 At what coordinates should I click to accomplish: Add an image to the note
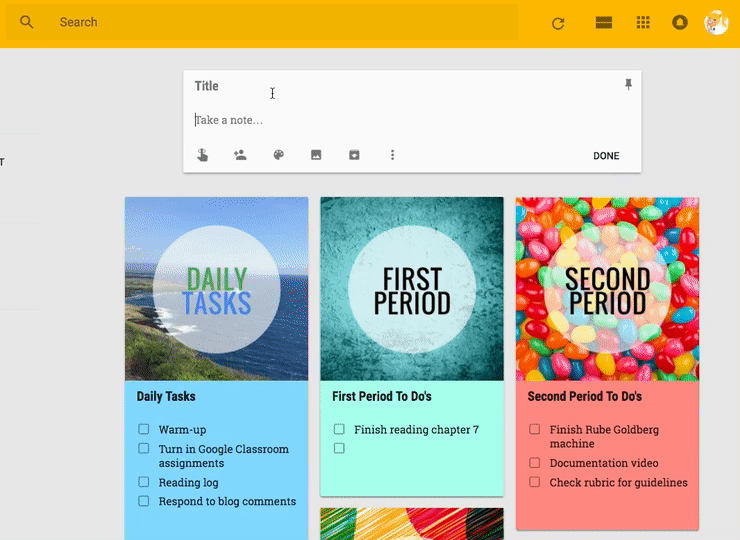coord(316,155)
